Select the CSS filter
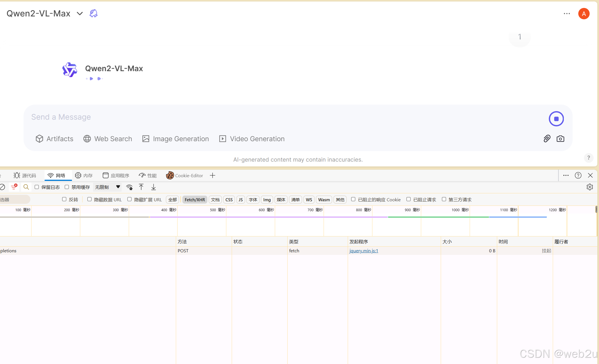 (x=229, y=200)
